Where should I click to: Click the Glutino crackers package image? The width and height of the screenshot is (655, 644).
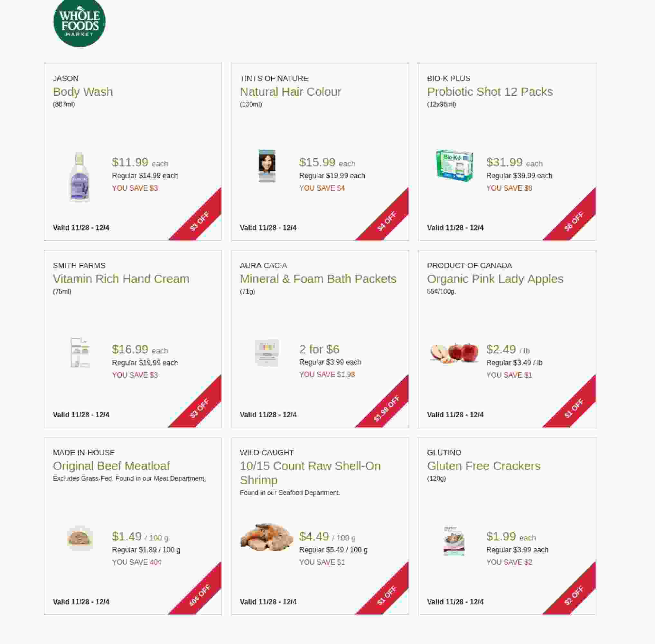click(x=454, y=541)
